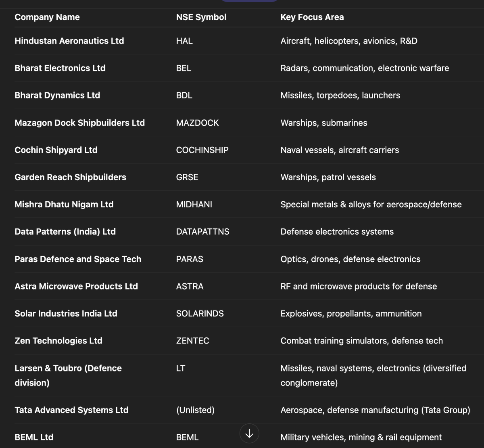
Task: Click 'Defense electronics systems' text
Action: pyautogui.click(x=337, y=232)
